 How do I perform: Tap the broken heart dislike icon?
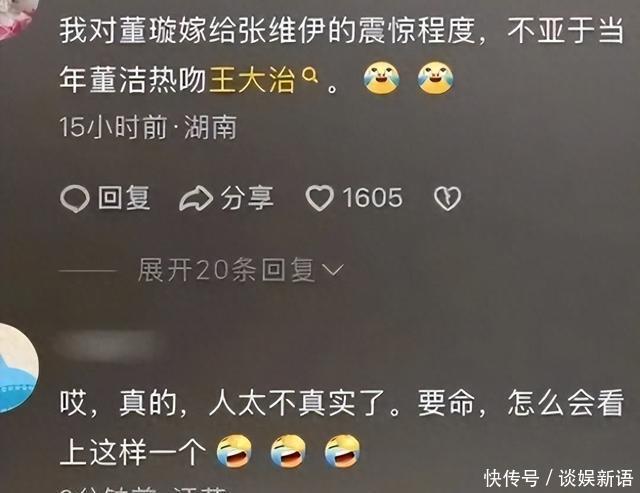point(447,199)
